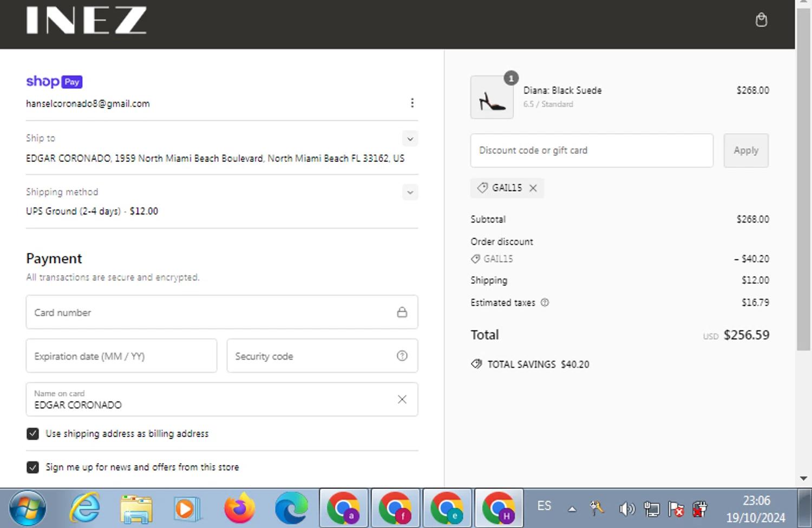This screenshot has height=528, width=812.
Task: Switch to Chrome window with profile f
Action: [x=395, y=509]
